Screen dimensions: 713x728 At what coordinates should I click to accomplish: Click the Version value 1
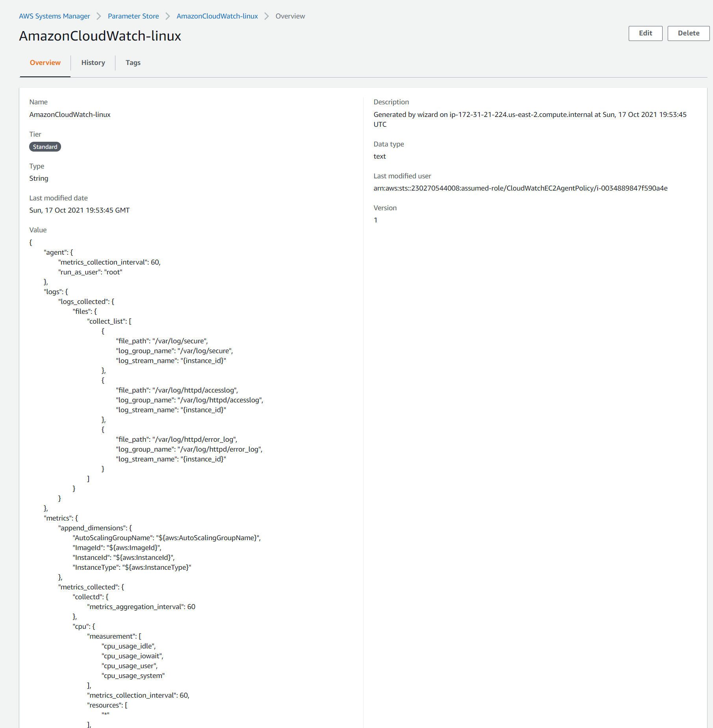tap(376, 220)
